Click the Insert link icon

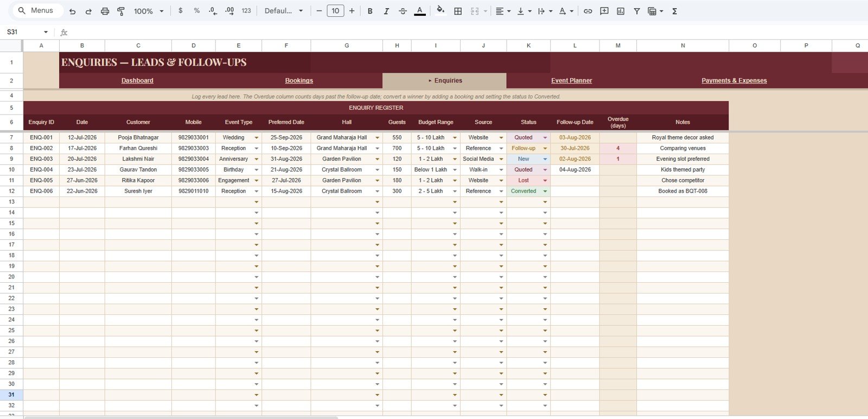point(588,11)
